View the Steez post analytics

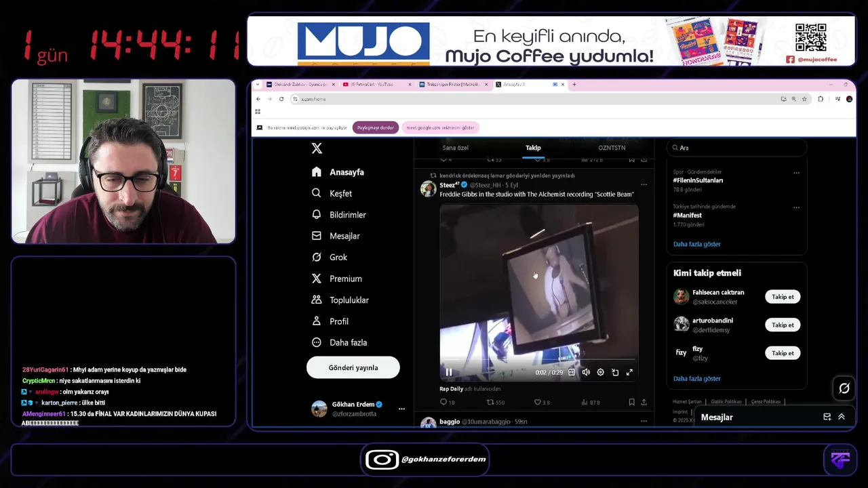click(x=591, y=402)
